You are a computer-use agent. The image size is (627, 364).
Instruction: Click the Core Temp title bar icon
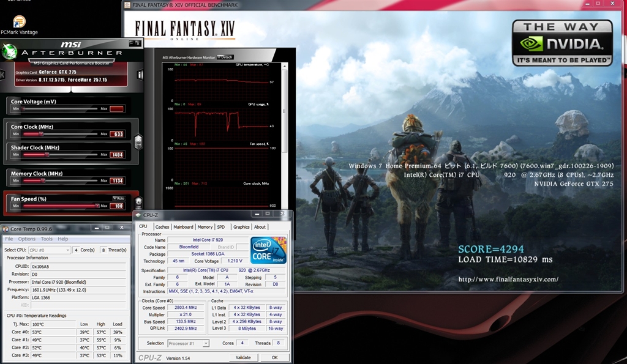tap(5, 229)
